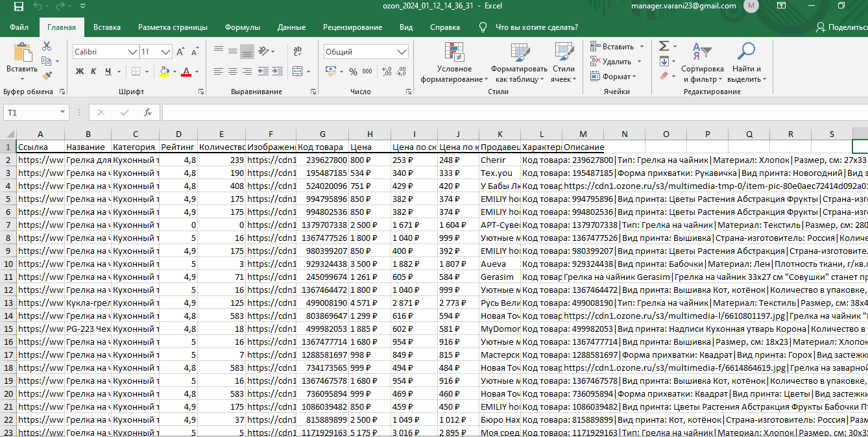Expand the Общий number format dropdown
868x437 pixels.
coord(402,52)
